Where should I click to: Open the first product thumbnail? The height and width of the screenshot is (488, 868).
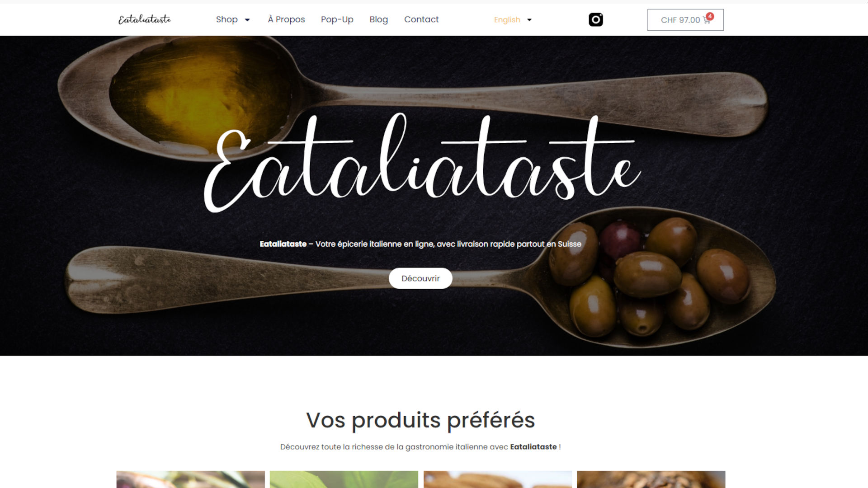pyautogui.click(x=190, y=479)
